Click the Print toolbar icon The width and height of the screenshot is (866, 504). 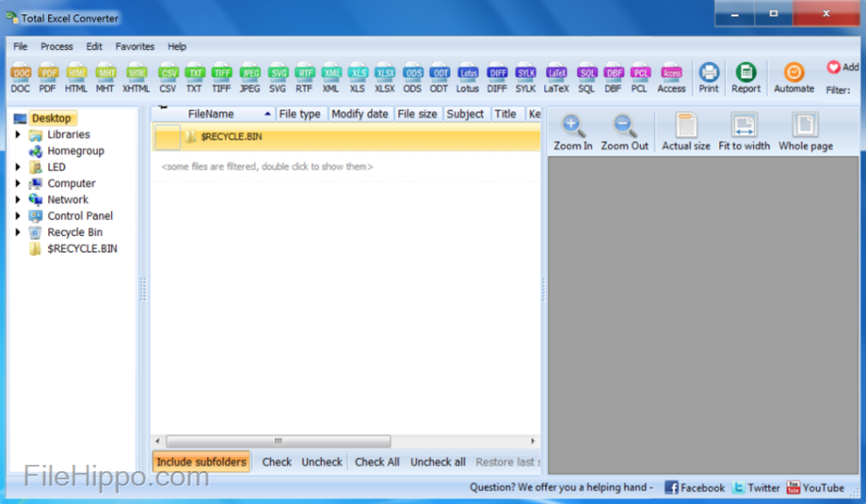coord(708,77)
